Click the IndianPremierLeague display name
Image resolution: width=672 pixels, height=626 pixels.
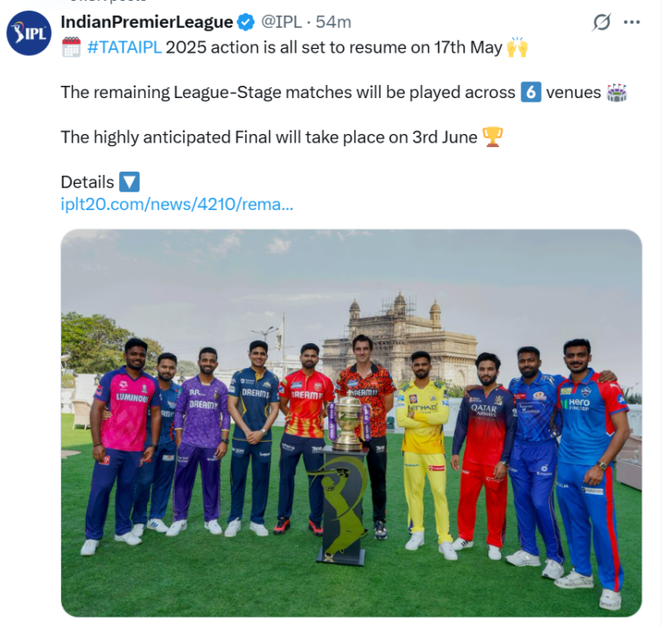147,22
